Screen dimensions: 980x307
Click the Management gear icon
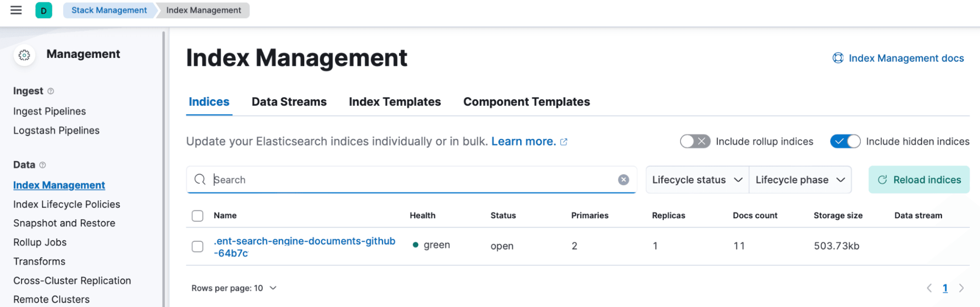[x=24, y=55]
